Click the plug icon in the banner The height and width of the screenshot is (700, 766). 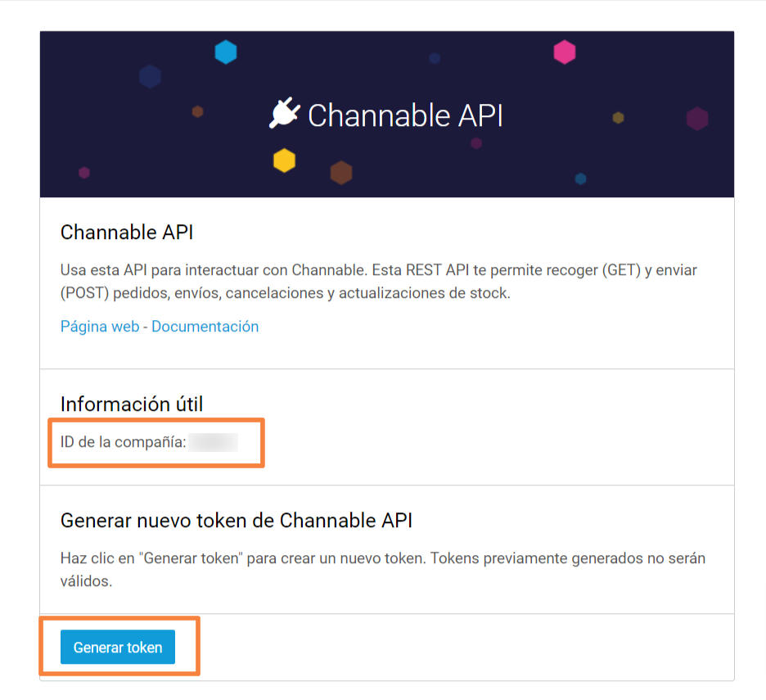pos(285,115)
